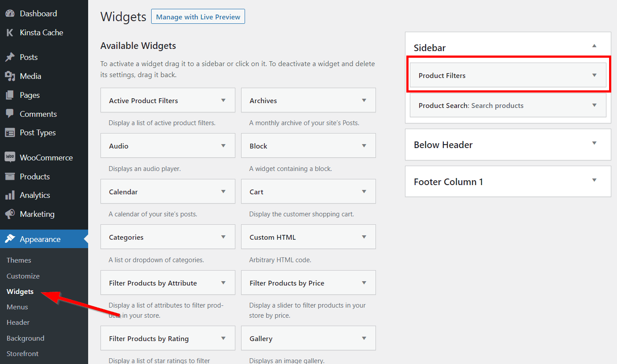The width and height of the screenshot is (617, 364).
Task: Click the Analytics bar-chart icon
Action: 10,195
